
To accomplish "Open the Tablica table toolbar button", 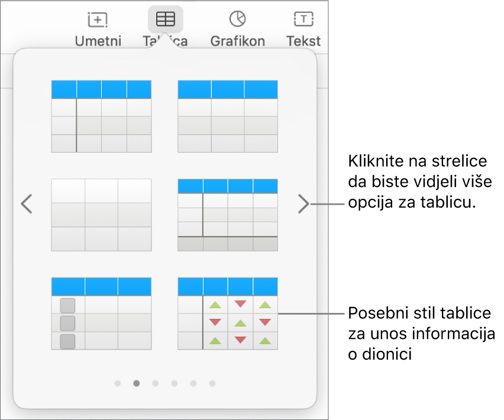I will [166, 20].
